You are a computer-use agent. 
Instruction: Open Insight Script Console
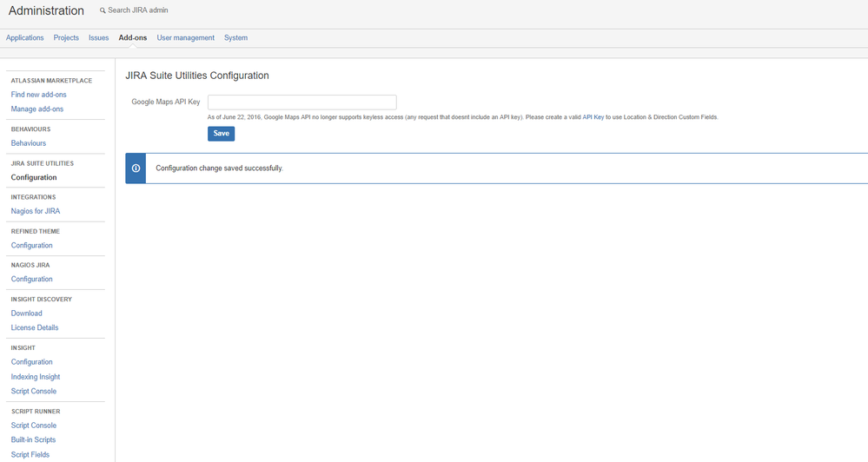[x=34, y=391]
